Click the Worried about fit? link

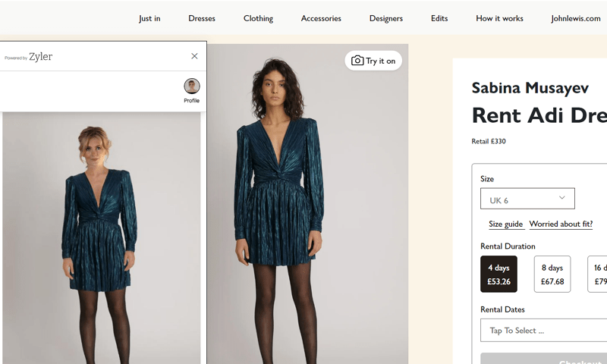point(561,224)
